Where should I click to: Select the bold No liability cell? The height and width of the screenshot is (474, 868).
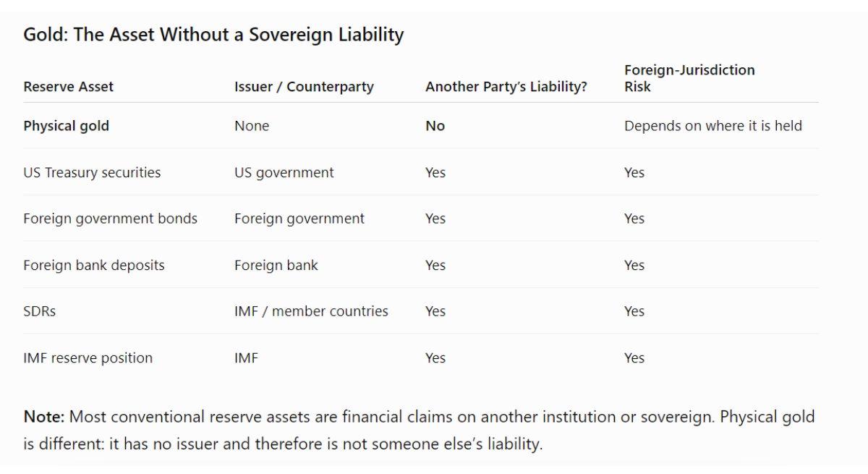(435, 126)
